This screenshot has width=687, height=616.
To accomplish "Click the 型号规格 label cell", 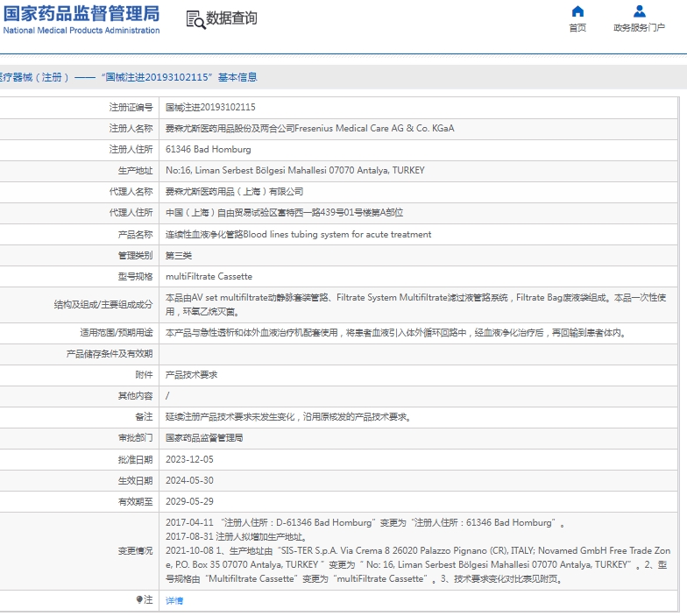I will tap(135, 277).
